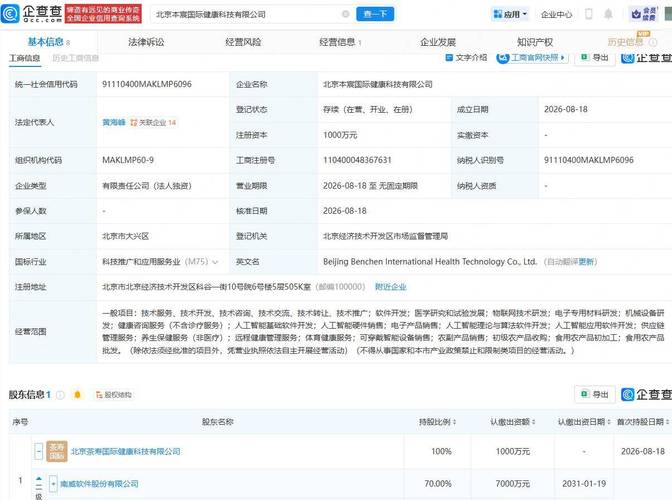Switch to 知识产权 tab

pyautogui.click(x=535, y=42)
